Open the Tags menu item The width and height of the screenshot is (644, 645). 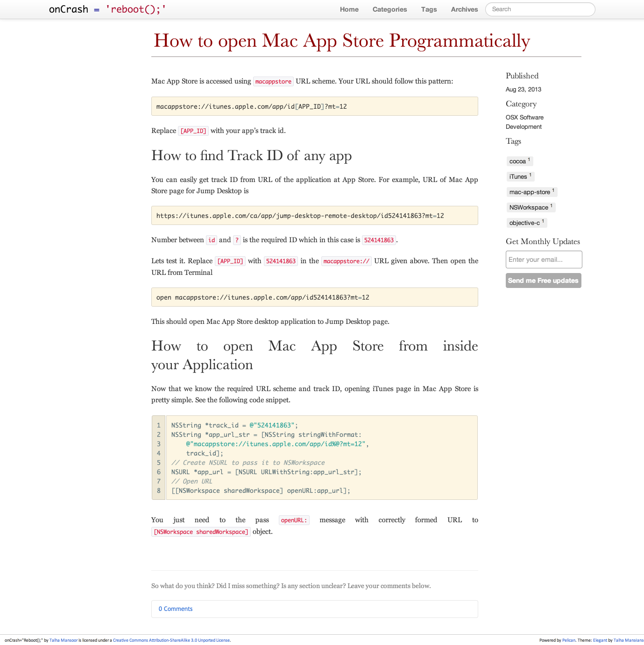[429, 9]
